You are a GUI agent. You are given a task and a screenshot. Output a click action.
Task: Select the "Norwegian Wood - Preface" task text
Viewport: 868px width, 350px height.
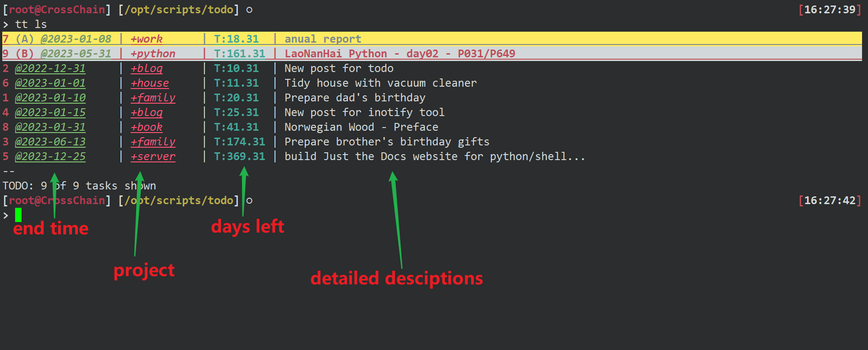pos(362,127)
